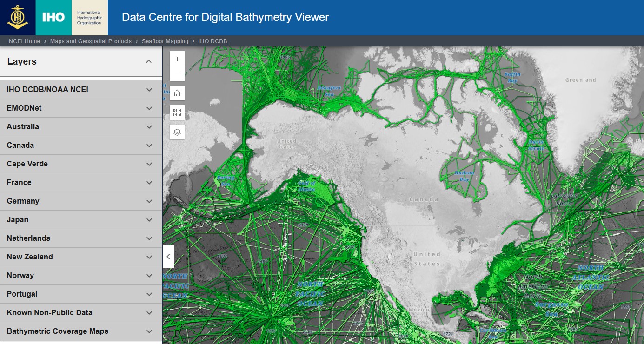Click the Davis Strait map label
The image size is (644, 344).
click(536, 145)
